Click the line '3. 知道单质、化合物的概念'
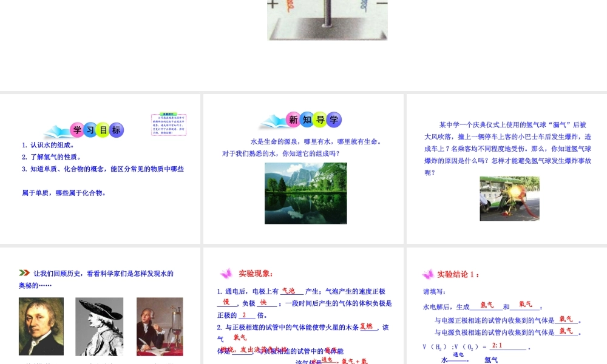This screenshot has height=364, width=607. click(x=103, y=169)
